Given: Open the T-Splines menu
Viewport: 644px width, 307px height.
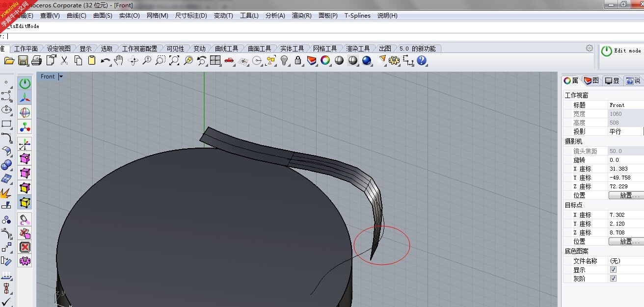Looking at the screenshot, I should pyautogui.click(x=357, y=16).
